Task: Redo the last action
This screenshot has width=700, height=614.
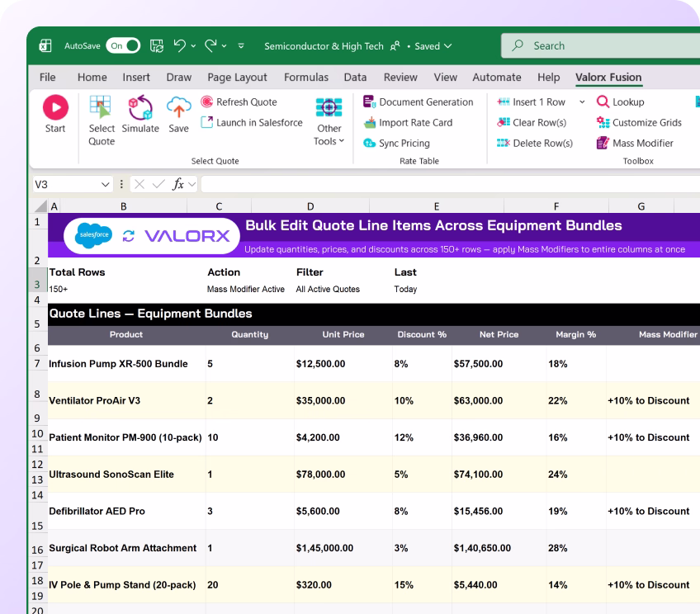Action: [x=210, y=45]
